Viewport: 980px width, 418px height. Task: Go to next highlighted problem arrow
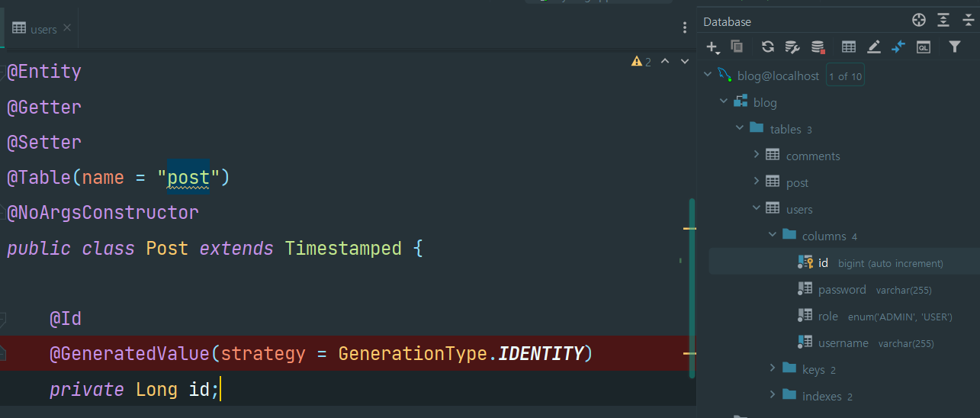685,61
